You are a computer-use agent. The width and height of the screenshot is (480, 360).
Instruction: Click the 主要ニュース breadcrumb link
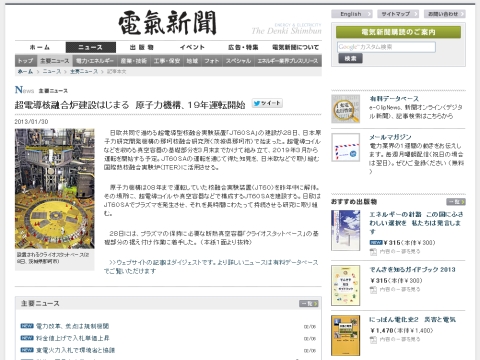click(84, 72)
